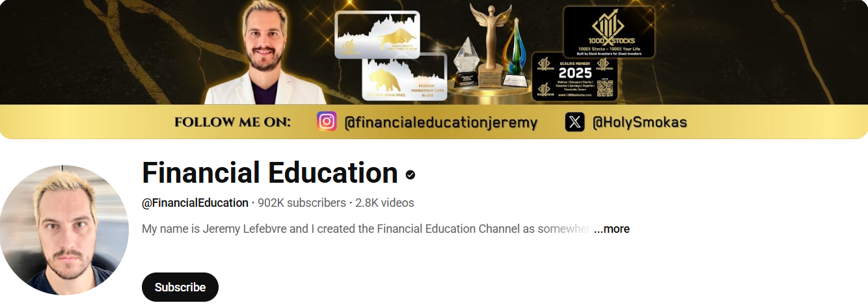Subscribe to the Financial Education channel
868x305 pixels.
coord(180,287)
